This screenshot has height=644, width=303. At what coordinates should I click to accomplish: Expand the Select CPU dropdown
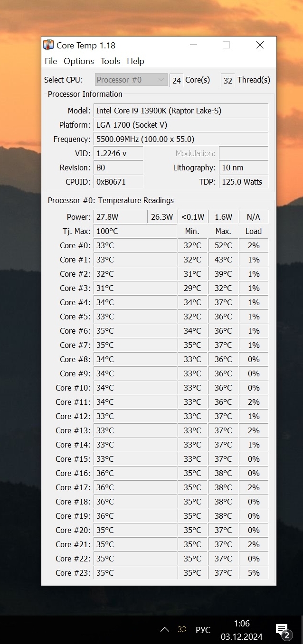131,80
